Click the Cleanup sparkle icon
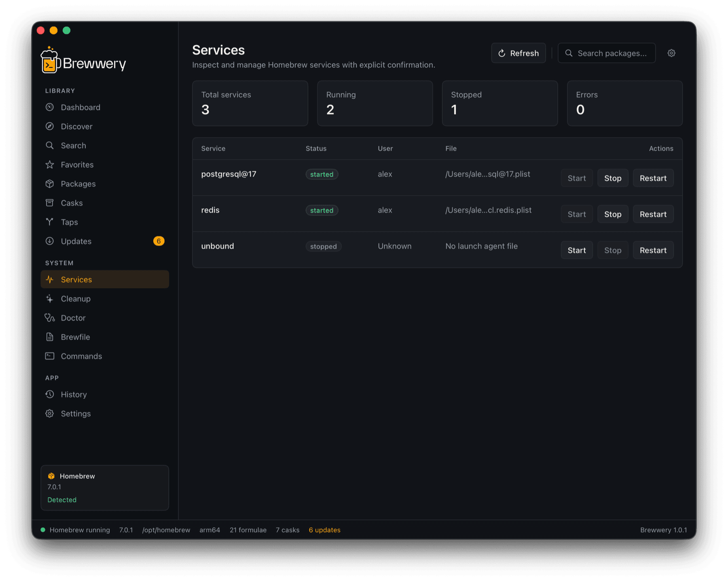728x581 pixels. pyautogui.click(x=50, y=298)
